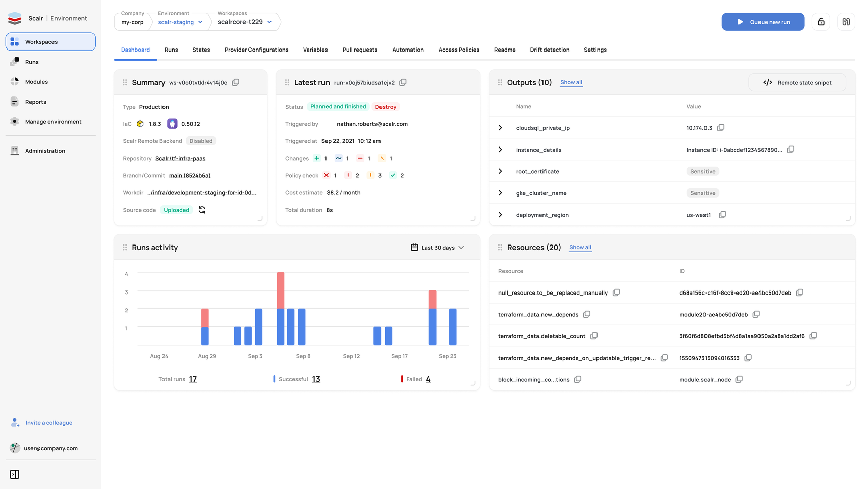Click the icon right of the lock
Viewport: 868px width, 489px height.
[846, 22]
